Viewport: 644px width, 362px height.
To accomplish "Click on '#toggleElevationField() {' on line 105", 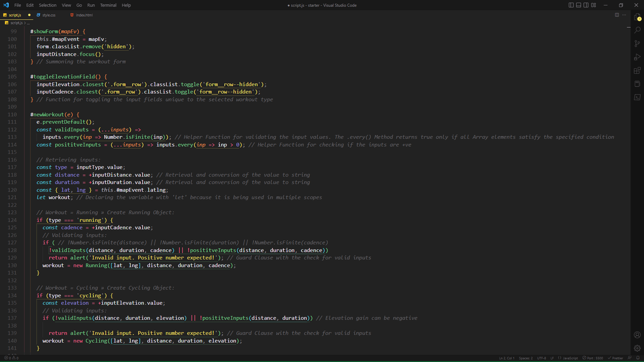I will click(x=69, y=77).
